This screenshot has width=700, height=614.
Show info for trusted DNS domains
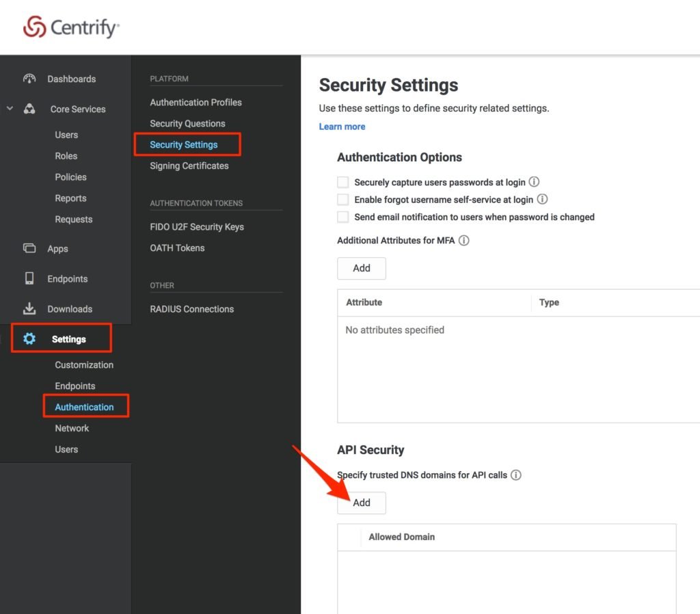516,475
